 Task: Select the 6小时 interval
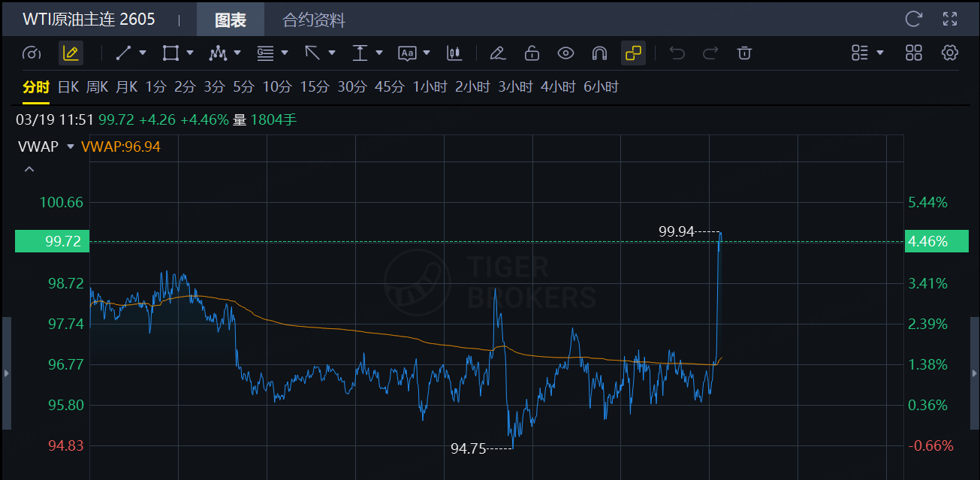(x=601, y=87)
